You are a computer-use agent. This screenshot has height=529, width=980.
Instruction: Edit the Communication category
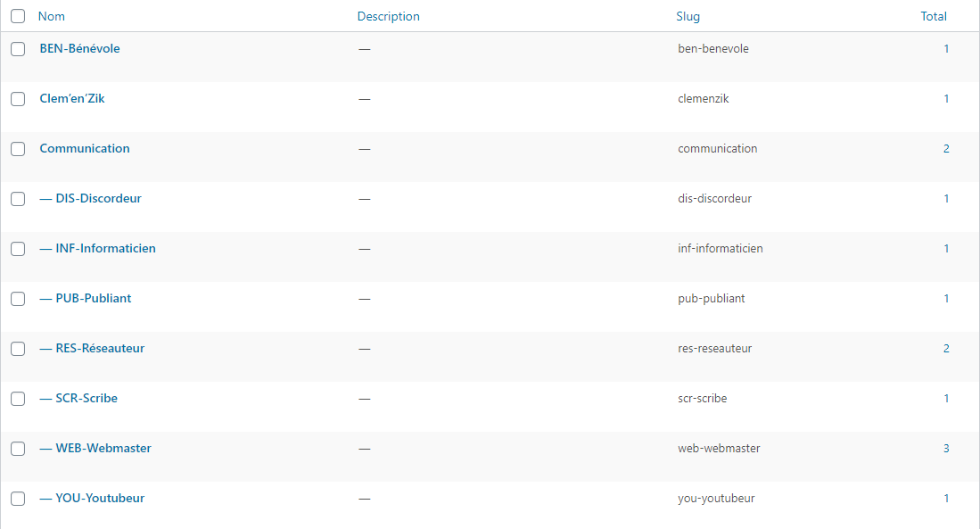point(85,148)
